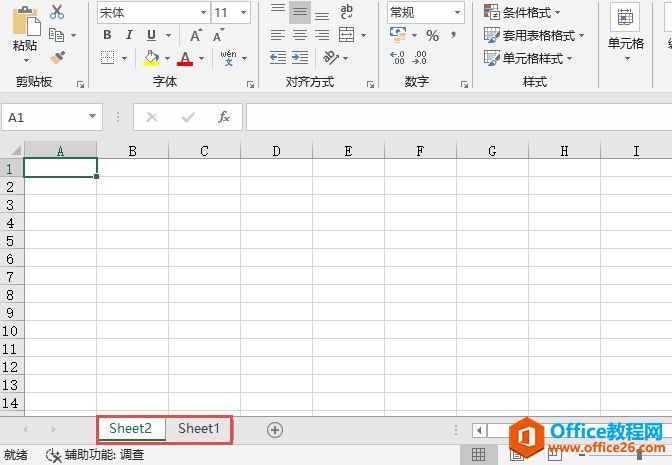Apply cell borders icon
This screenshot has height=465, width=672.
[x=108, y=57]
